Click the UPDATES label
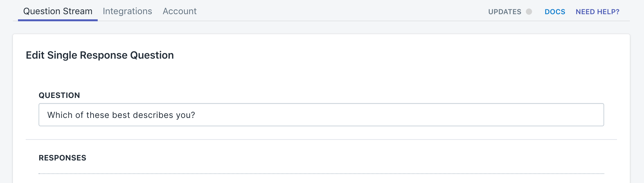The image size is (644, 183). (505, 12)
